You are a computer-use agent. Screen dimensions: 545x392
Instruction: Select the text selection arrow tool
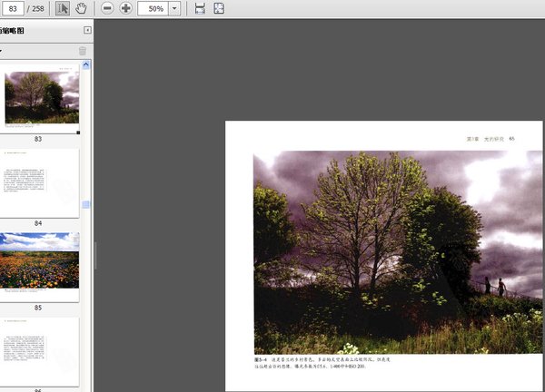(x=63, y=8)
